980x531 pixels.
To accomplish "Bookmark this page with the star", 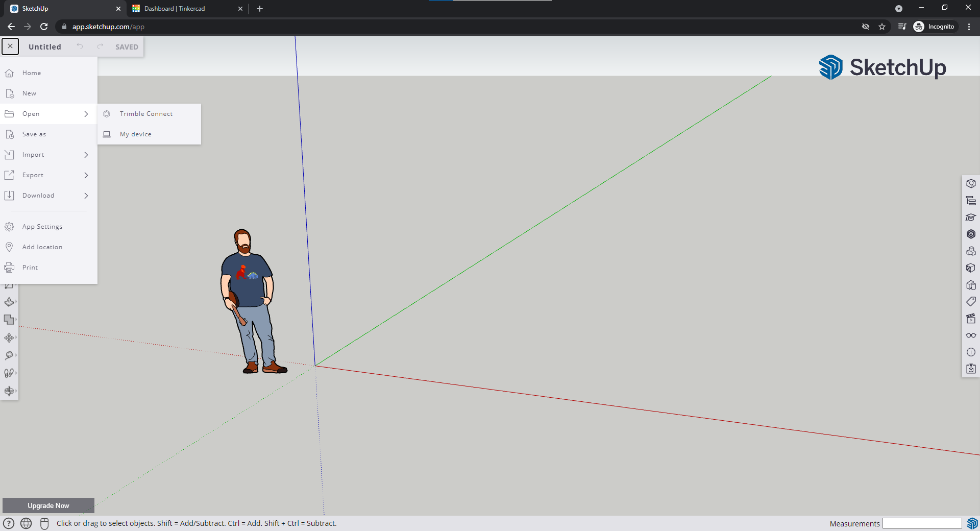I will (882, 27).
